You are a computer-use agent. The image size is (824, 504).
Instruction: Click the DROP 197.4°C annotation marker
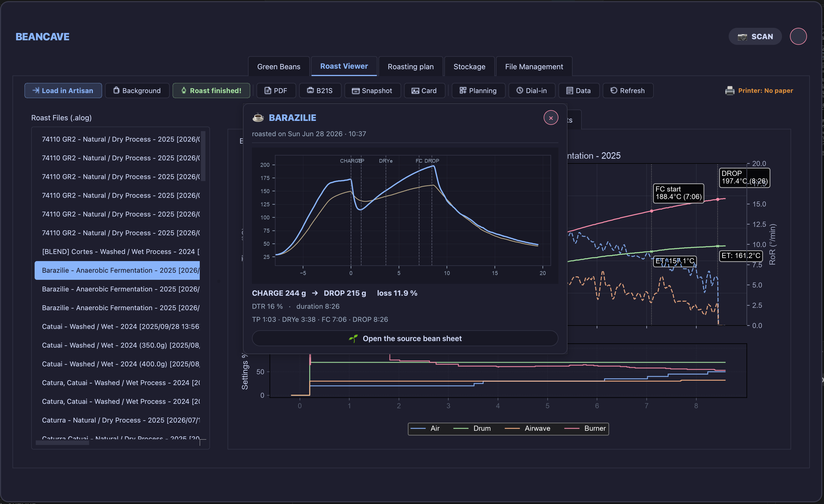(745, 178)
